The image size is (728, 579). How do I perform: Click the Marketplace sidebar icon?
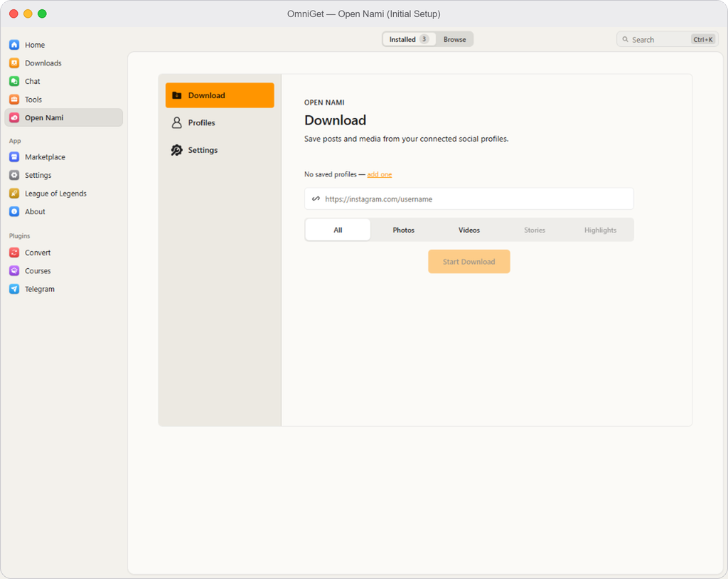(x=14, y=156)
